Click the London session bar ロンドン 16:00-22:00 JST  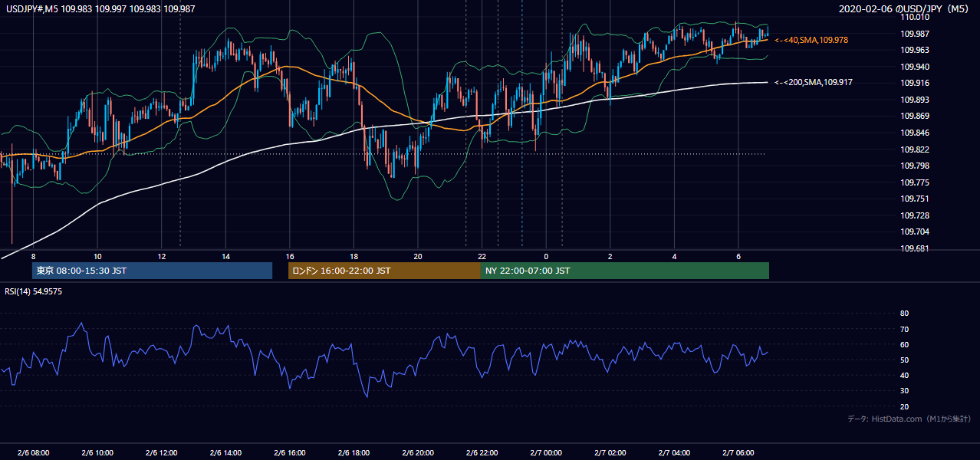(384, 271)
